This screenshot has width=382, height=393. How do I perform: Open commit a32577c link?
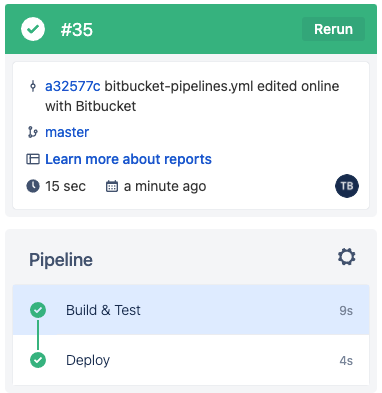(x=73, y=86)
